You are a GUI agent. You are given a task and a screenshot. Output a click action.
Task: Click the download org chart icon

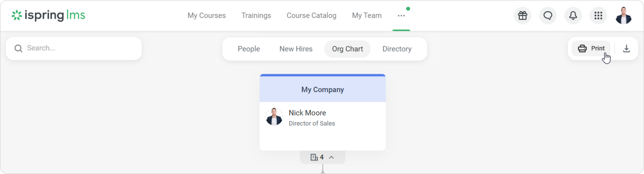[x=626, y=48]
